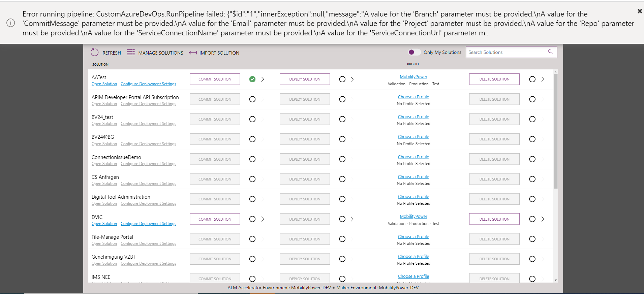Expand delete details chevron beside AATest
The height and width of the screenshot is (294, 644).
543,79
